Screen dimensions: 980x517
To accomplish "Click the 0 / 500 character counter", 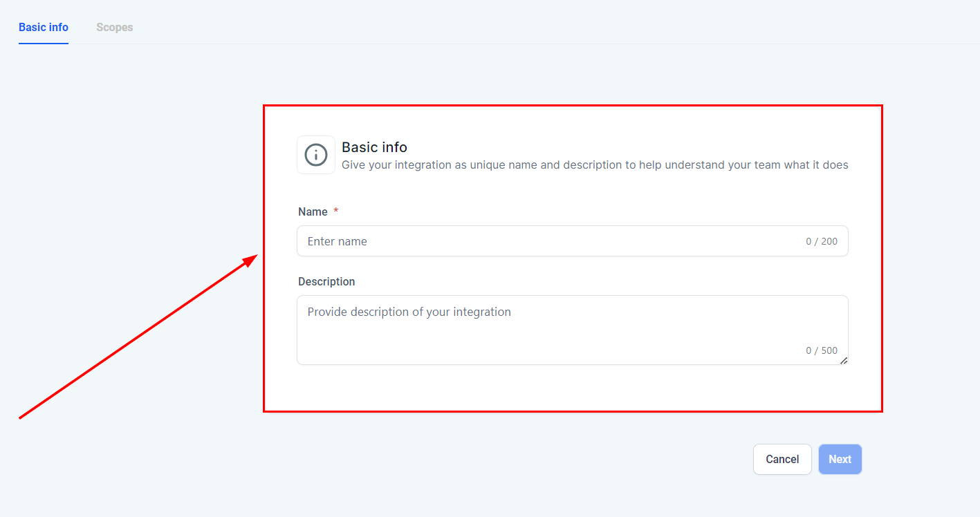I will click(821, 350).
